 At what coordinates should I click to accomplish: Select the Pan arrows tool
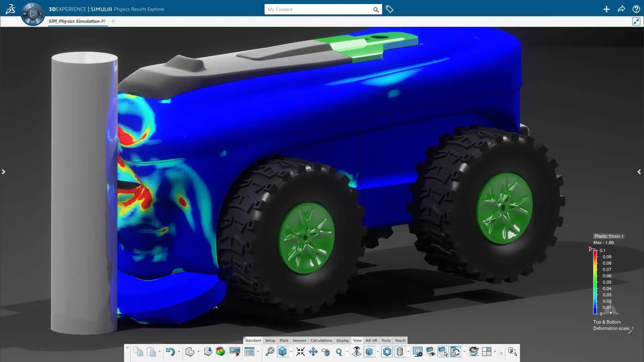pyautogui.click(x=313, y=352)
